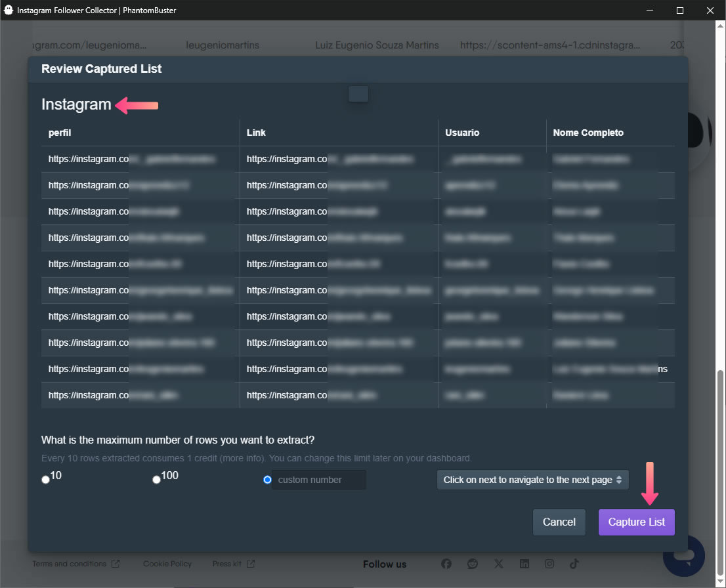
Task: Minimize the PhantomBuster window
Action: click(650, 10)
